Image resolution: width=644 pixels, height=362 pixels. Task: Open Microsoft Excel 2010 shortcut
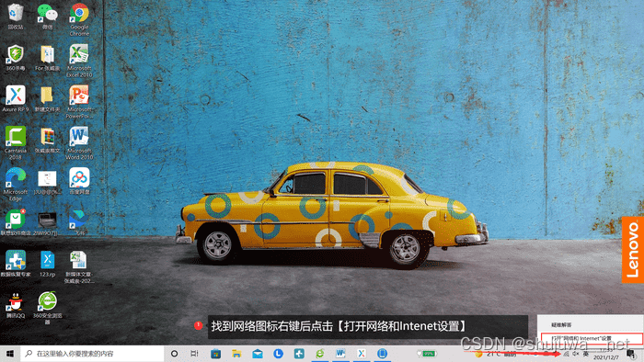click(79, 61)
